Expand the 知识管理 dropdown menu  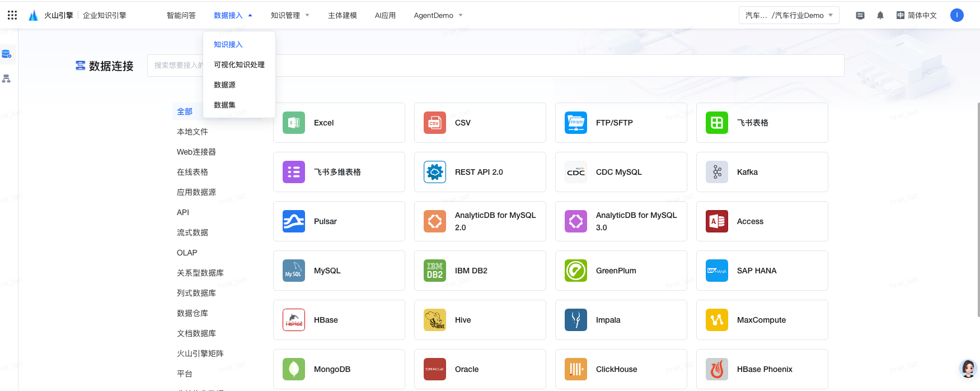point(289,16)
